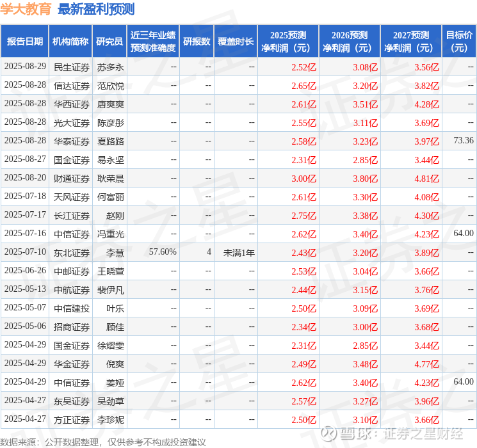
Task: Click the 57.60% accuracy value
Action: [163, 252]
